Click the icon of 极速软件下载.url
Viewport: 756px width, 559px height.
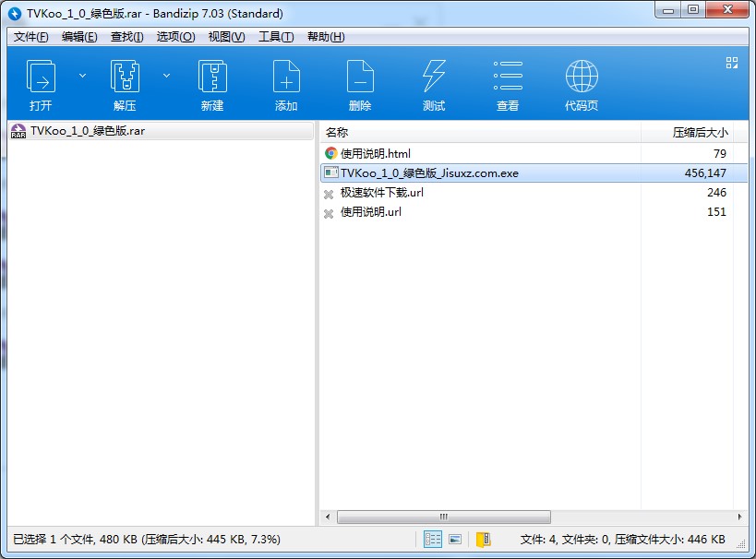(329, 195)
